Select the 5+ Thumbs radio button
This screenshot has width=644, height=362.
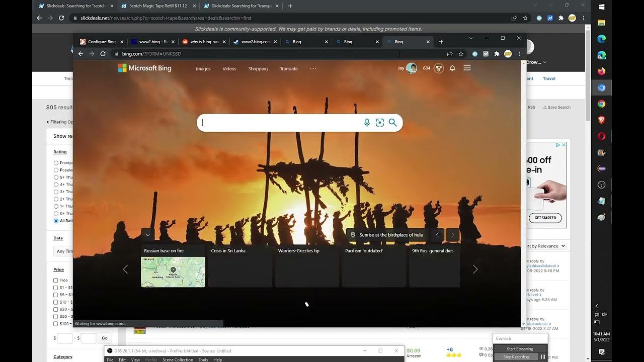point(56,177)
